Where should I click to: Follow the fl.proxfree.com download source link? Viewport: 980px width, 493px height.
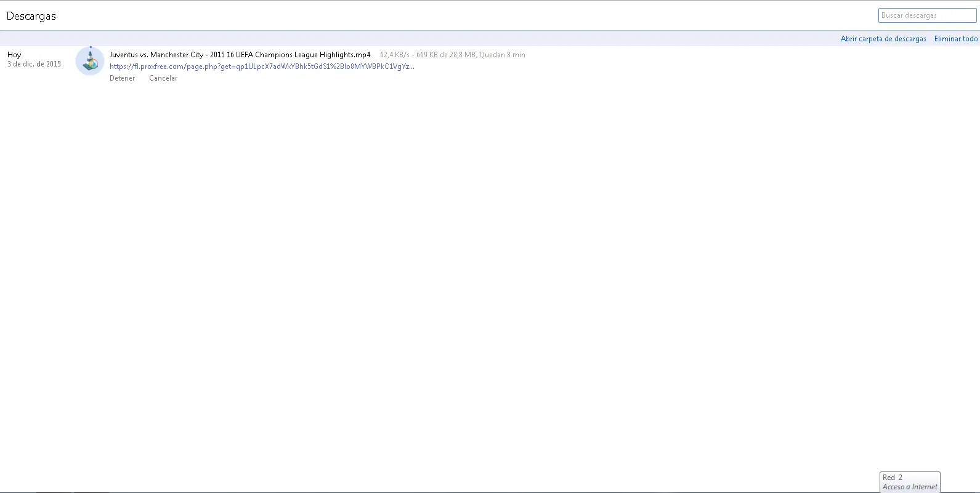coord(262,66)
